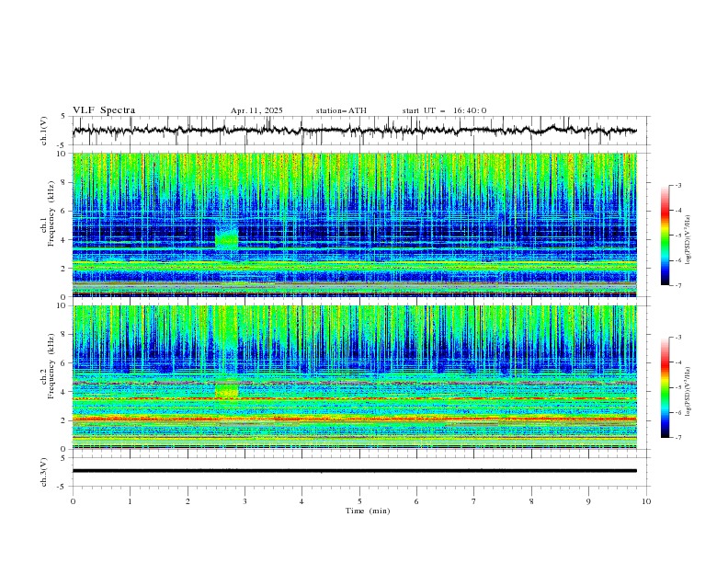
Task: Click the '0' tick on the time axis
Action: [73, 501]
